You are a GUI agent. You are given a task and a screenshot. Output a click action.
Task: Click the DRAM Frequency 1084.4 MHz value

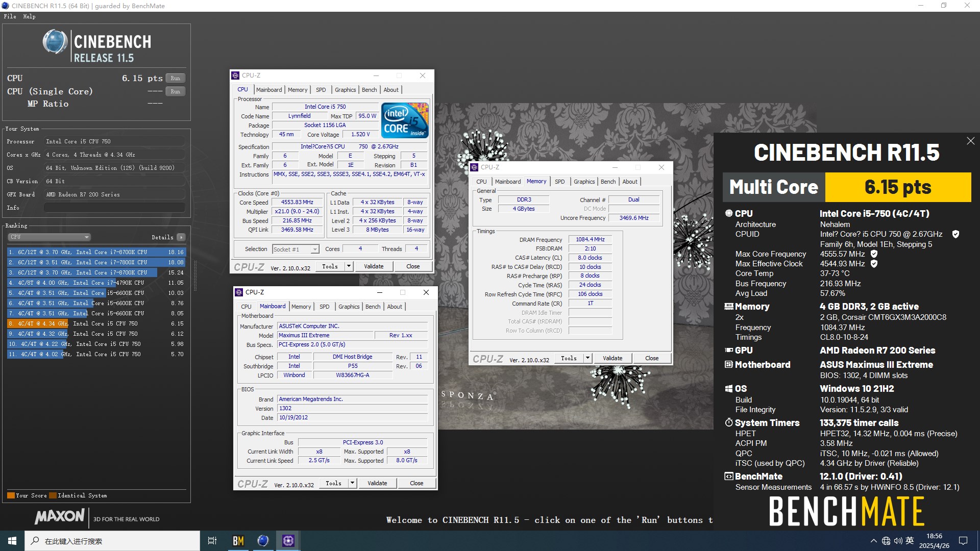pyautogui.click(x=590, y=239)
